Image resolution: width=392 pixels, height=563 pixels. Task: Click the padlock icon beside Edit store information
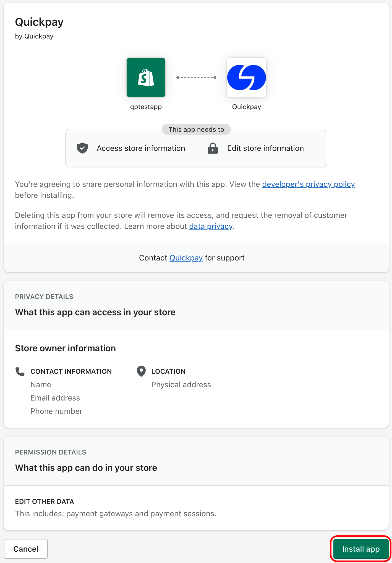click(213, 148)
